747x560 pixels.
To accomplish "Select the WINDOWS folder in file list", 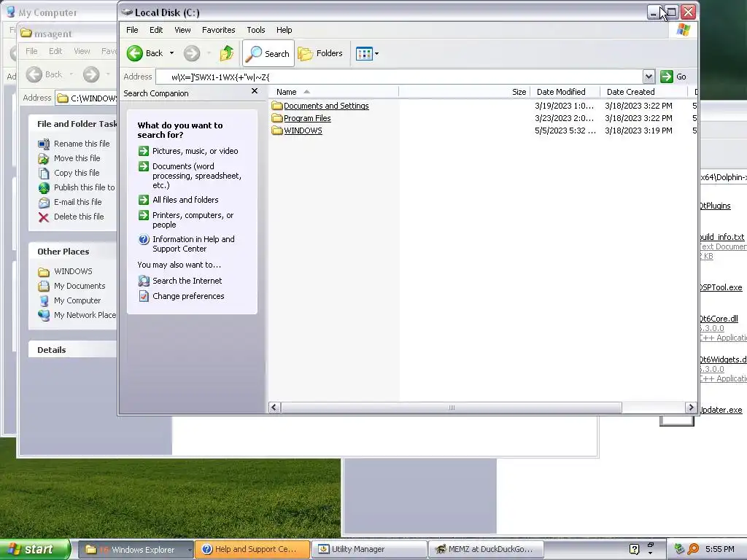I will [x=303, y=131].
